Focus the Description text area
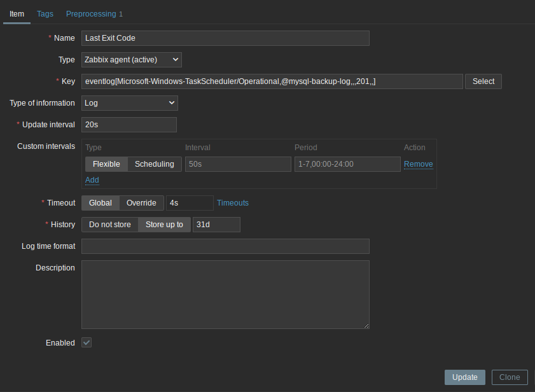Image resolution: width=535 pixels, height=392 pixels. [x=225, y=294]
